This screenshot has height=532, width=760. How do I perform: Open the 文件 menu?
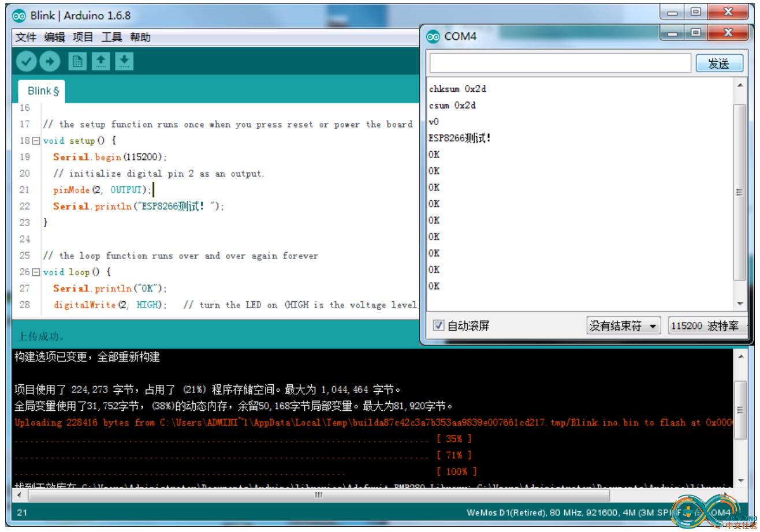pos(26,38)
